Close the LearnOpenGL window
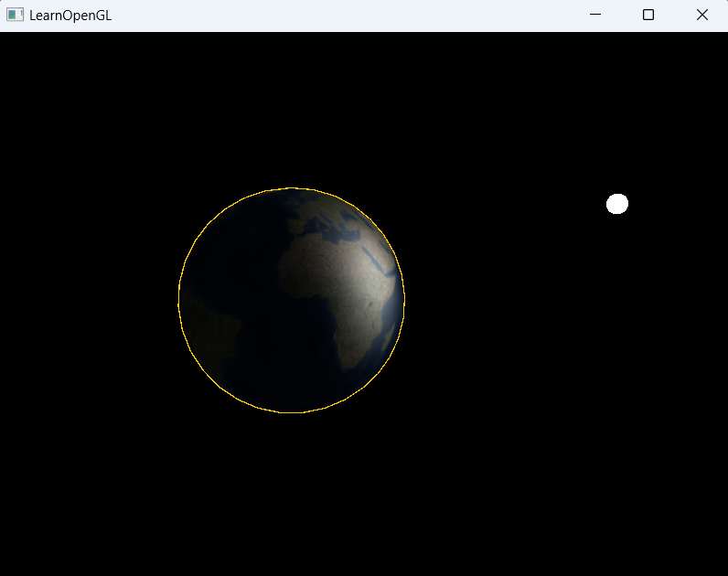 click(702, 15)
